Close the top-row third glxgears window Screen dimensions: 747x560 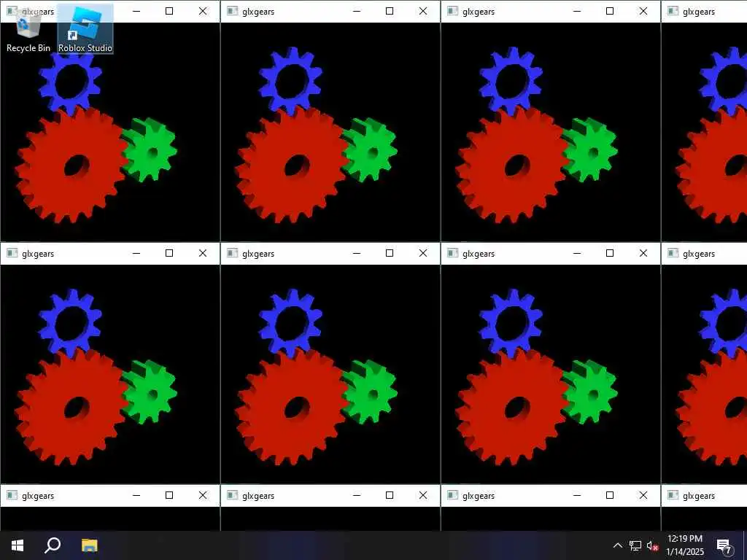click(x=643, y=11)
